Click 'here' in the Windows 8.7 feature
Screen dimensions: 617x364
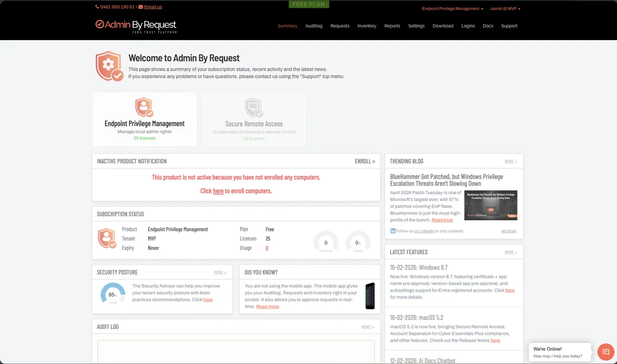point(510,290)
